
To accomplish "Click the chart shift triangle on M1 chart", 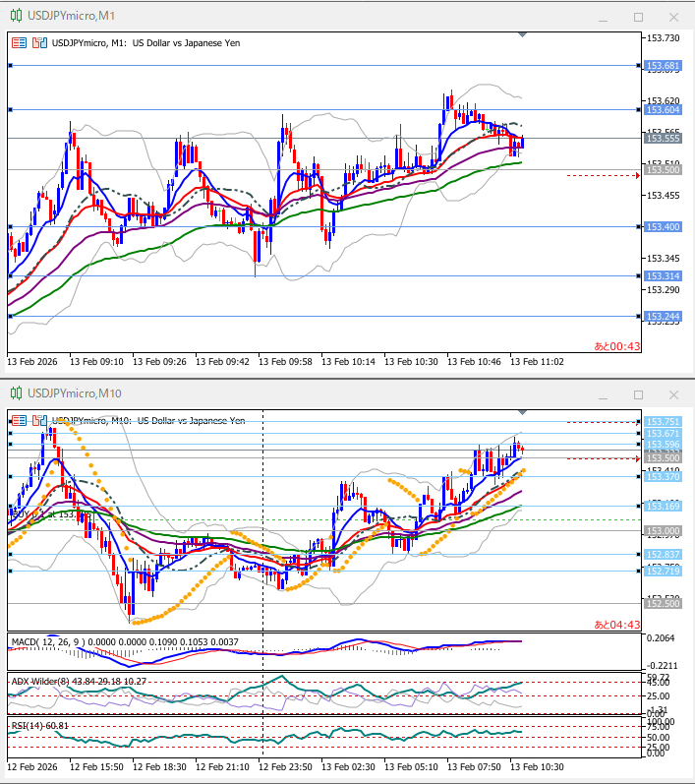I will point(522,36).
